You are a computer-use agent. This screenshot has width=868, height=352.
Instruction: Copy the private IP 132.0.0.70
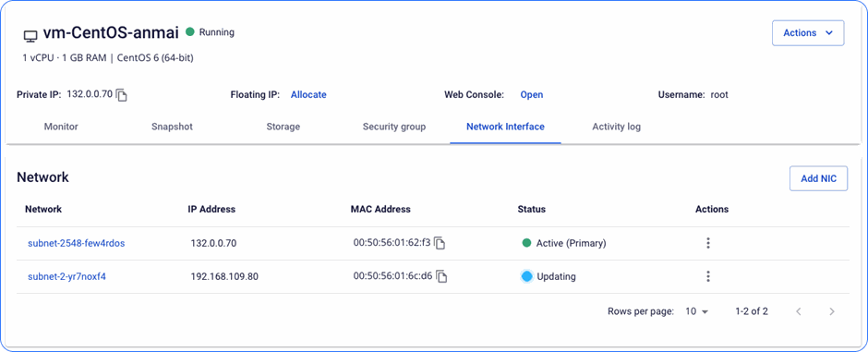pyautogui.click(x=122, y=95)
